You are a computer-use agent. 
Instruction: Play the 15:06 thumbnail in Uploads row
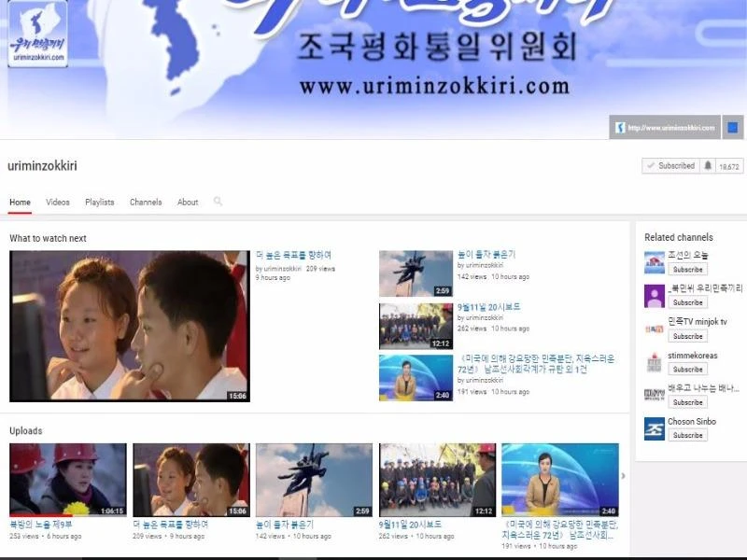(191, 480)
